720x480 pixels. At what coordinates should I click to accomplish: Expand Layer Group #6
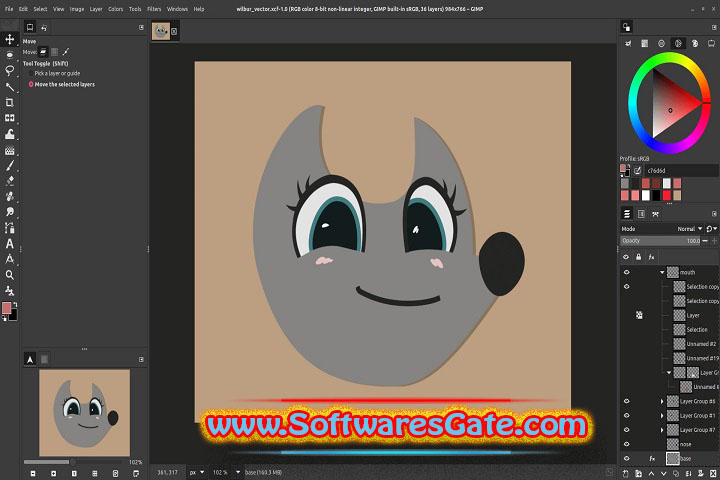click(x=662, y=401)
